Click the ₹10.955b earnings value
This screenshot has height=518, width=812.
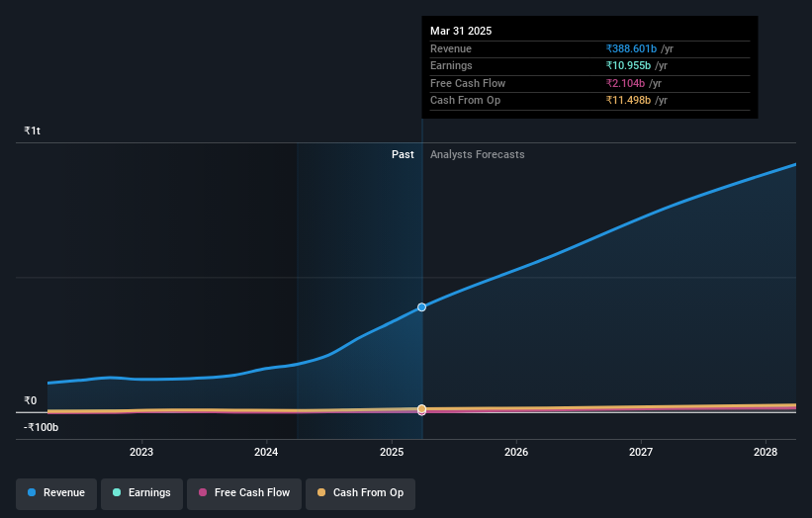628,65
